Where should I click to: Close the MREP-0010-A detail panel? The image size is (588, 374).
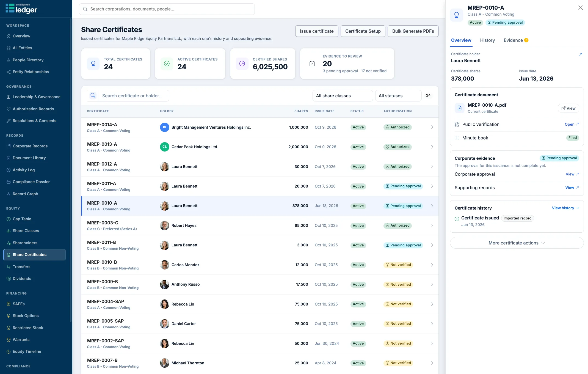tap(581, 8)
